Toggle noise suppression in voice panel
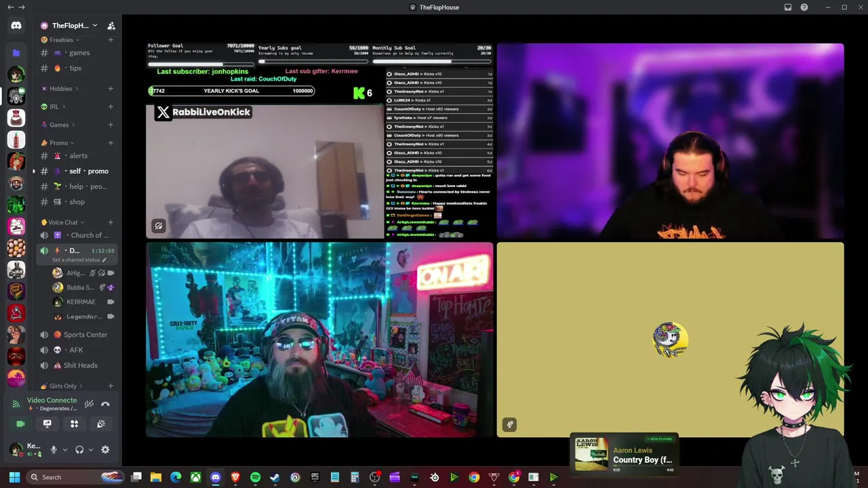This screenshot has height=488, width=868. [89, 404]
